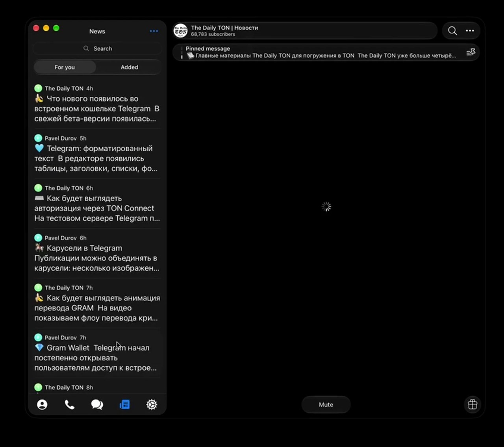Switch to the Added tab
Screen dimensions: 504x447
point(129,67)
